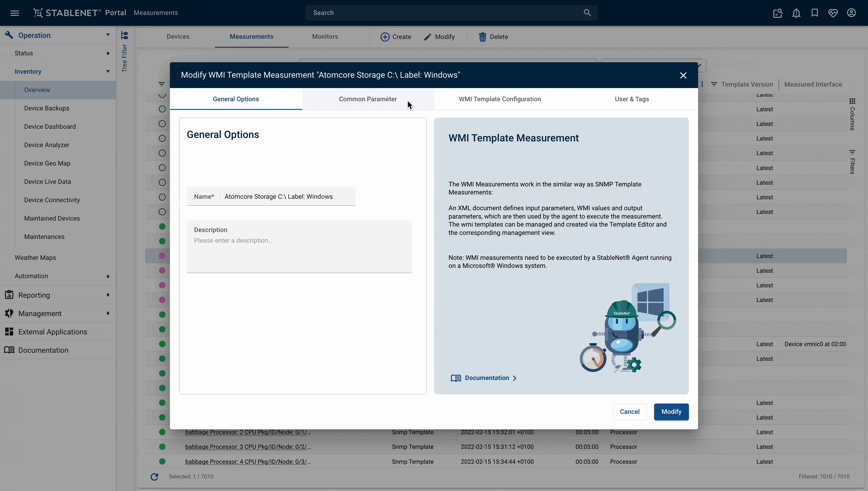Click the Modify pencil icon
This screenshot has height=491, width=868.
pos(428,37)
